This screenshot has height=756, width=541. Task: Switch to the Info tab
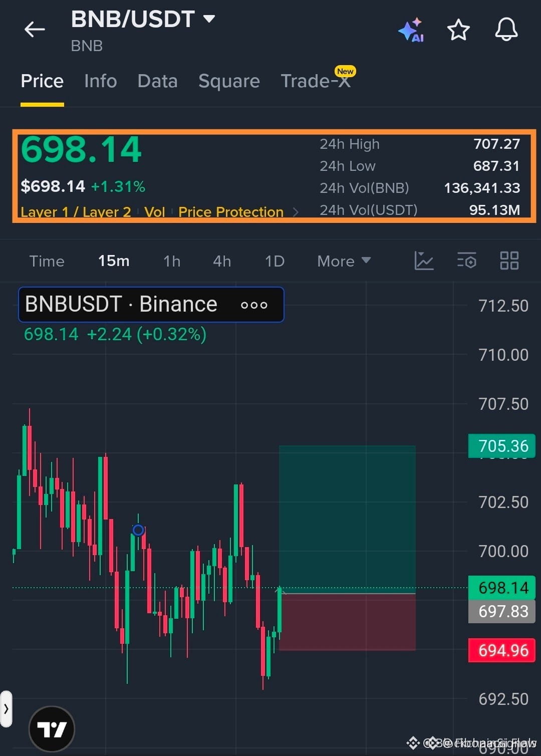point(101,81)
